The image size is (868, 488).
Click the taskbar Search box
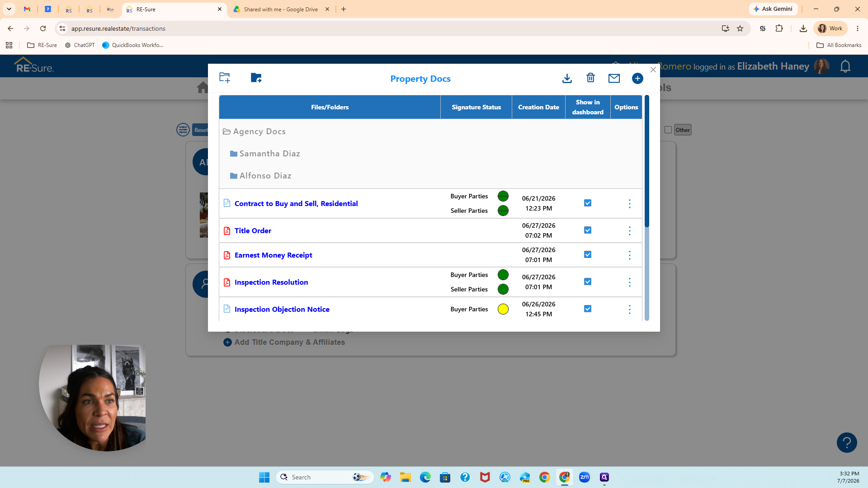[325, 477]
